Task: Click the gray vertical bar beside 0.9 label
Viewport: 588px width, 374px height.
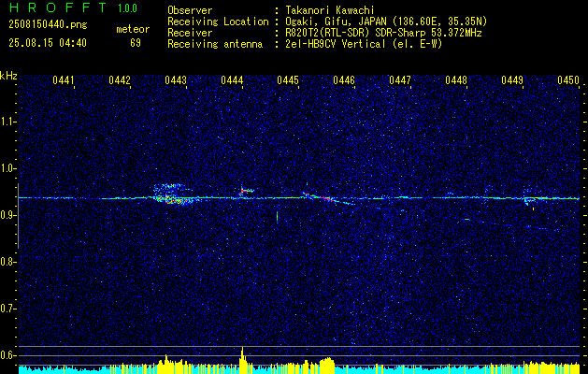Action: [x=18, y=216]
